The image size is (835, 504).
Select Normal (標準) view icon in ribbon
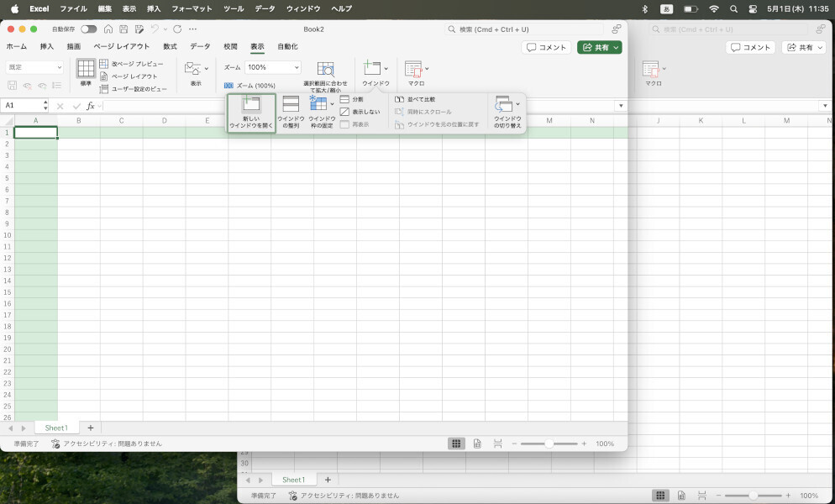[86, 69]
